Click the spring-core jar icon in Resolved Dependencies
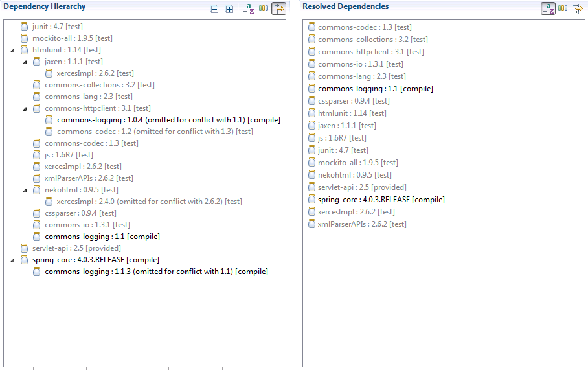This screenshot has height=370, width=588. coord(311,200)
